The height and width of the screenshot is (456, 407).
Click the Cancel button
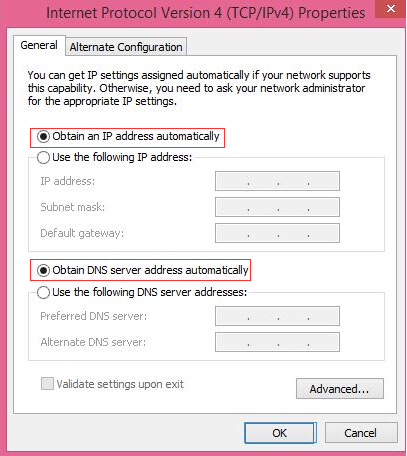[x=361, y=433]
